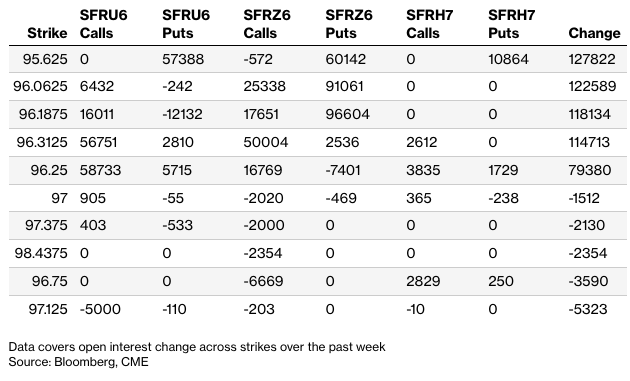Click the -5000 value in 97.125 row
The height and width of the screenshot is (381, 630).
(x=100, y=309)
